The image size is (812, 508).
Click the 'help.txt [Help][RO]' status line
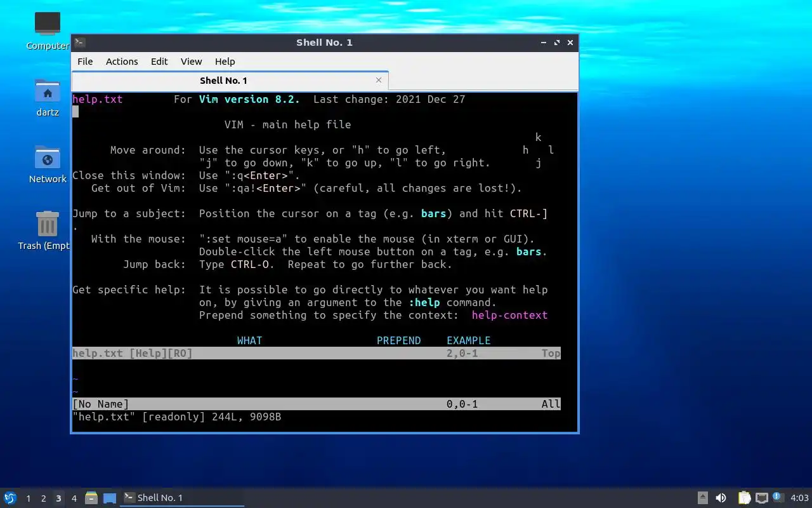[317, 353]
